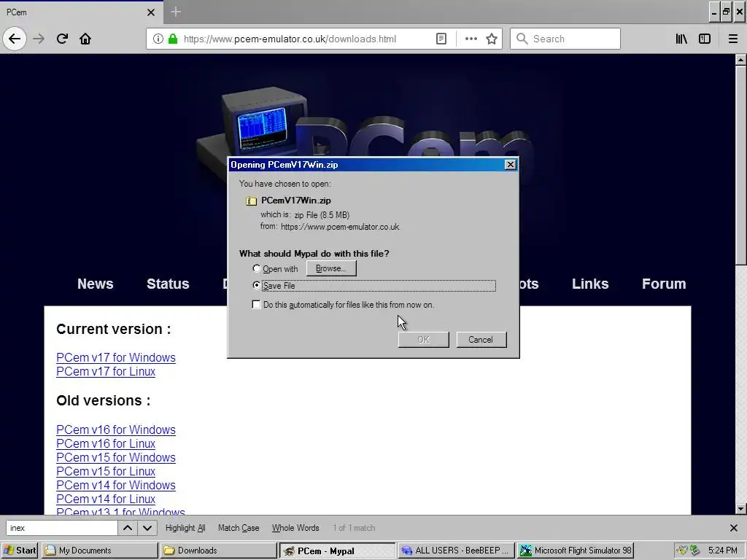Screen dimensions: 747x560
Task: Open the hamburger application menu
Action: click(732, 39)
